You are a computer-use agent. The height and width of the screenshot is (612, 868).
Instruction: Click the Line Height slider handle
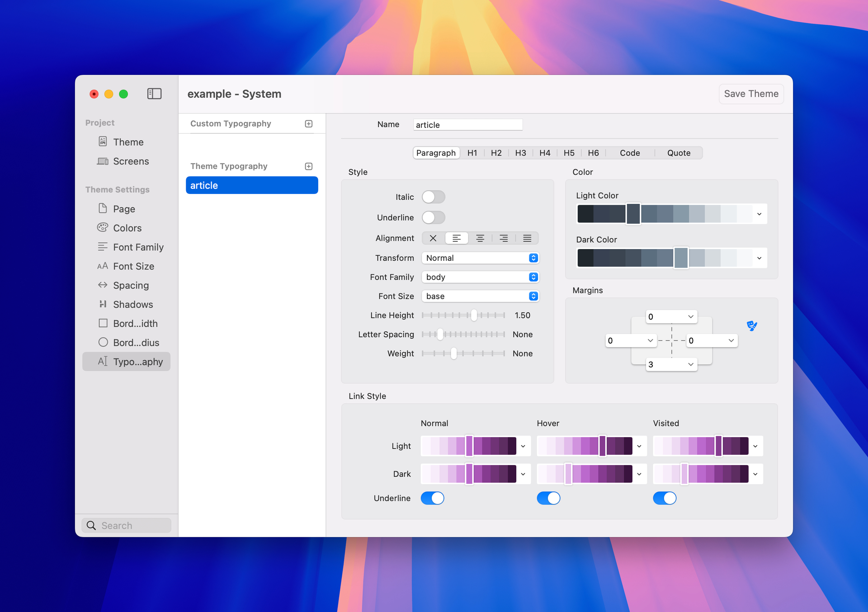474,315
